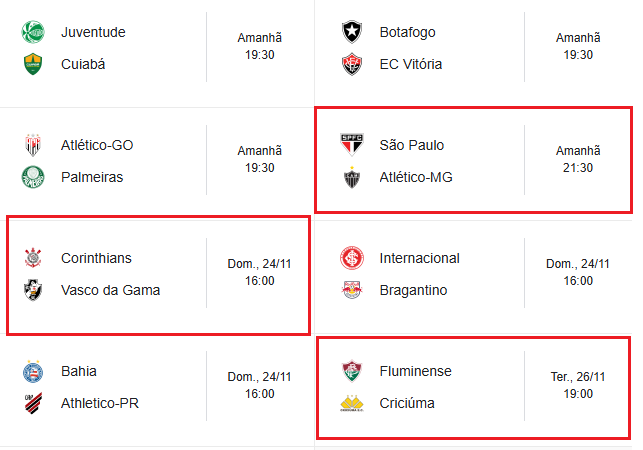
Task: Open São Paulo match time 21:30
Action: pos(578,168)
